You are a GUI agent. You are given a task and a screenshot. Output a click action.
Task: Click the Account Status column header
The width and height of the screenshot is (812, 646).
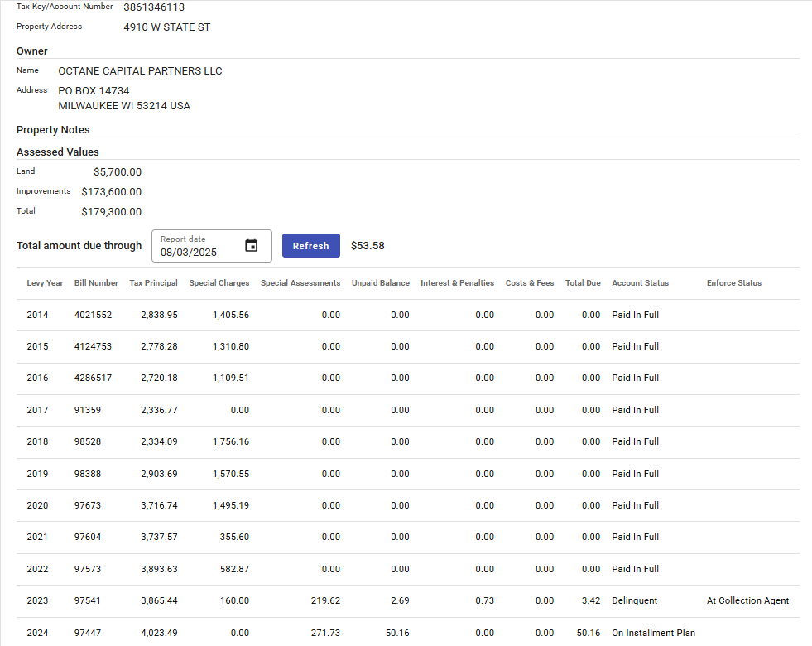click(x=640, y=283)
